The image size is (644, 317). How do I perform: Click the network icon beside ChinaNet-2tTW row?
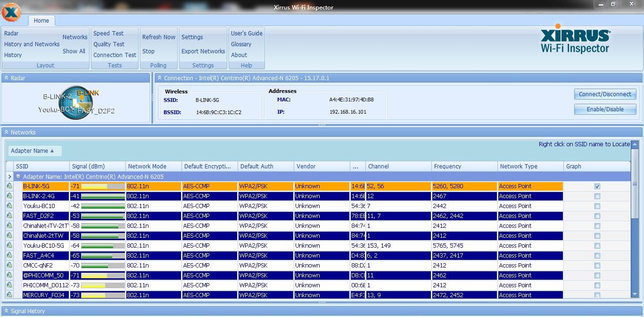(9, 236)
